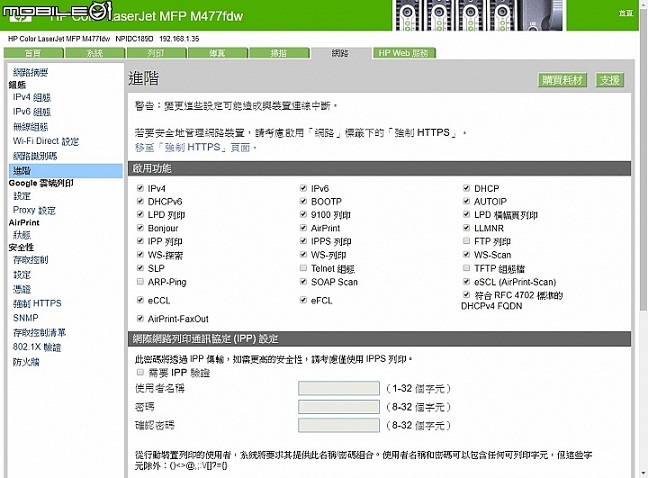Screen dimensions: 648x478
Task: Open SNMP in the sidebar
Action: tap(26, 318)
